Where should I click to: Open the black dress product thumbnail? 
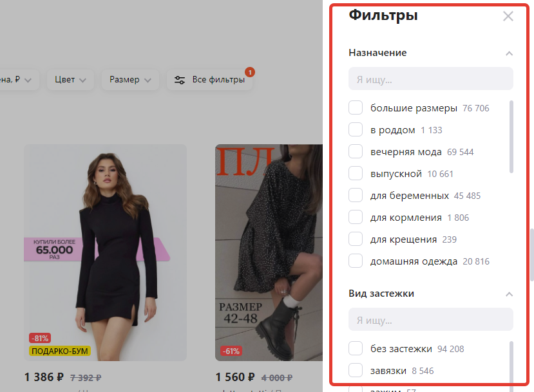pos(106,251)
